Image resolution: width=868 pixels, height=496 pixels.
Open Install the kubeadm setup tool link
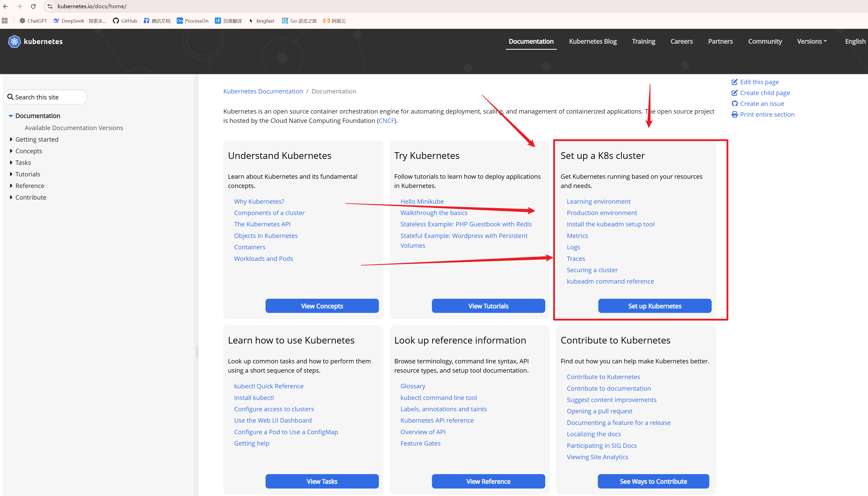[x=610, y=224]
